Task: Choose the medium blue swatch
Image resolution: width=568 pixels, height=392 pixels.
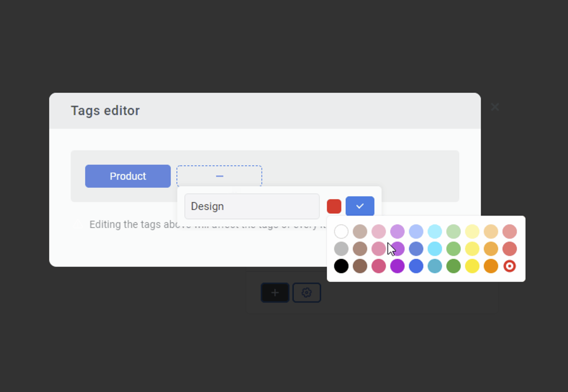Action: click(416, 249)
